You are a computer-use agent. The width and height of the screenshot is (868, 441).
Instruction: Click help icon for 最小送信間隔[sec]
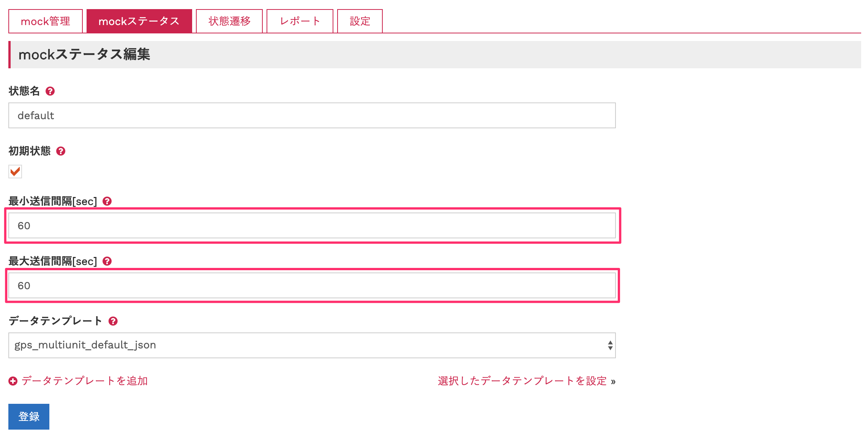pos(107,201)
